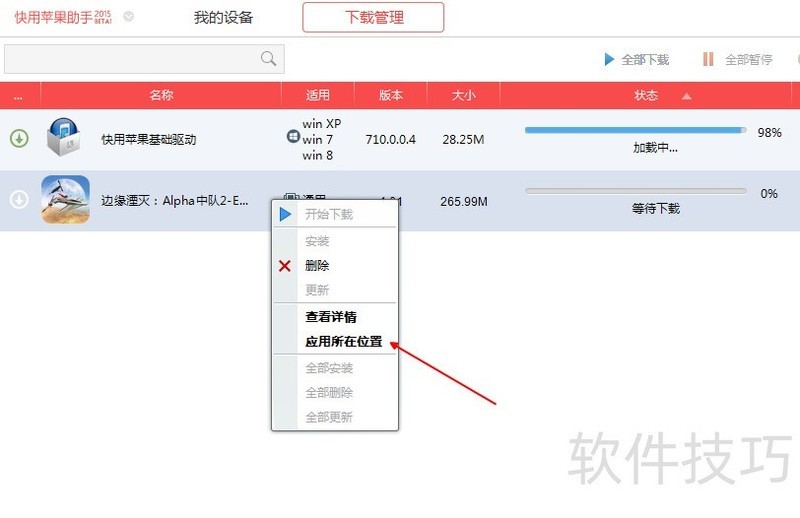The width and height of the screenshot is (800, 518).
Task: Sort by the 适用 column header
Action: tap(317, 95)
